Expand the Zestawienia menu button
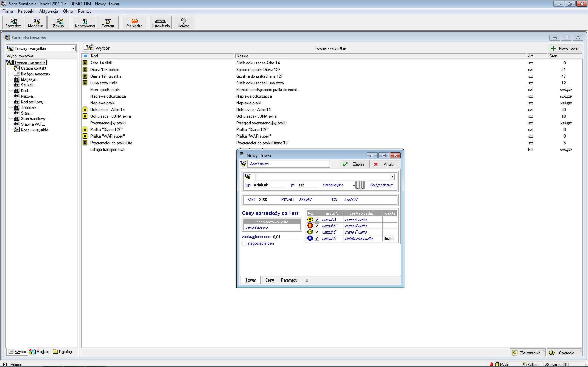The image size is (588, 367). coord(528,353)
